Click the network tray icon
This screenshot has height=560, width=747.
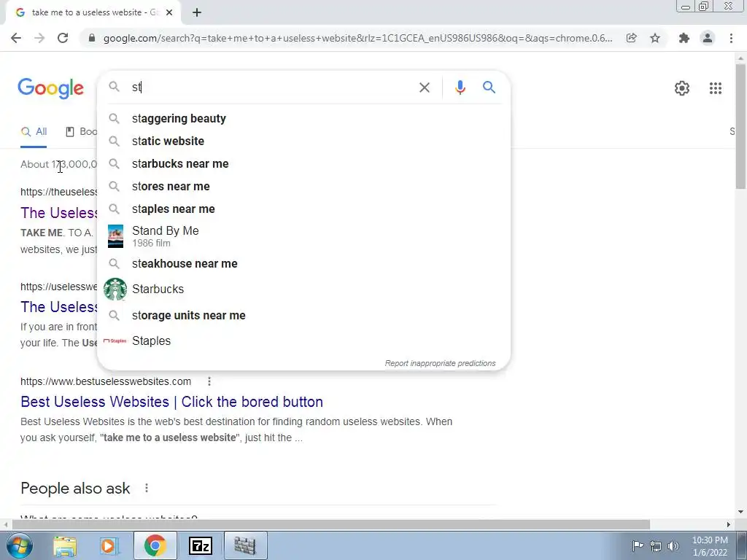[656, 546]
